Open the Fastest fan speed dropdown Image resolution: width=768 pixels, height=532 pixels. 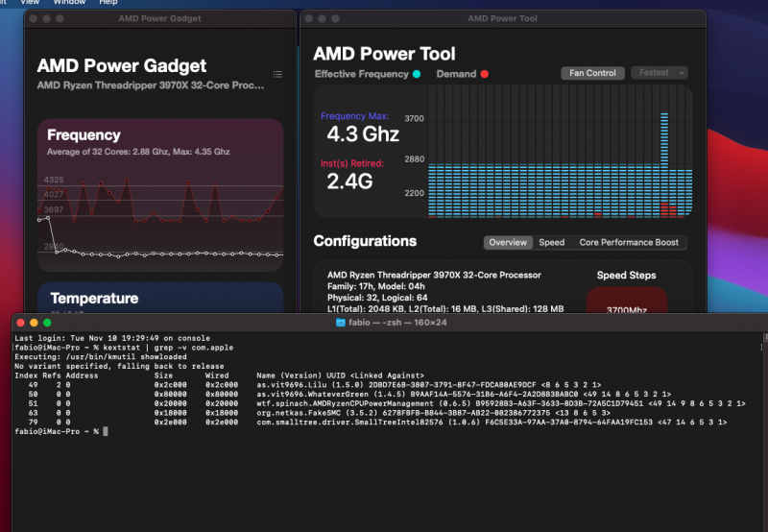coord(660,73)
